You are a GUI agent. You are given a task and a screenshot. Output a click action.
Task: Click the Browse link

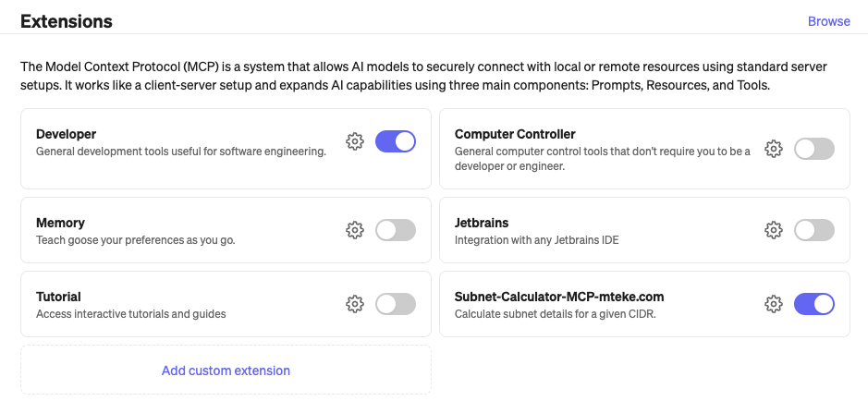(x=828, y=21)
